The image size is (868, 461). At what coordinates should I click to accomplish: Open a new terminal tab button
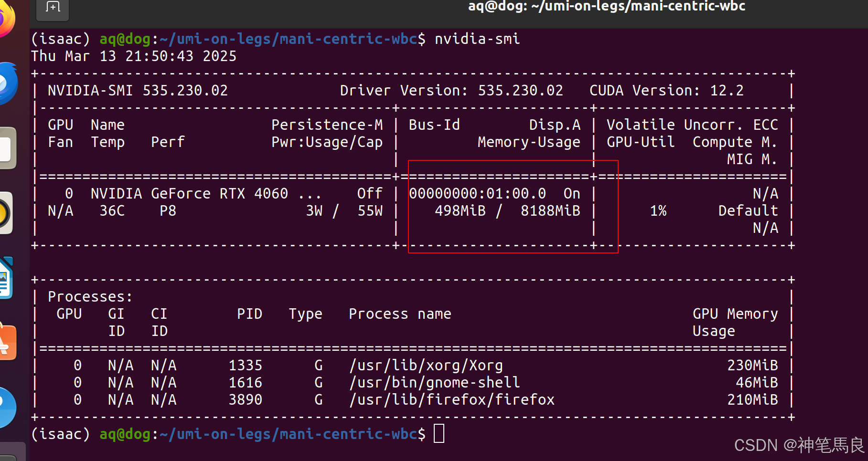pyautogui.click(x=53, y=8)
